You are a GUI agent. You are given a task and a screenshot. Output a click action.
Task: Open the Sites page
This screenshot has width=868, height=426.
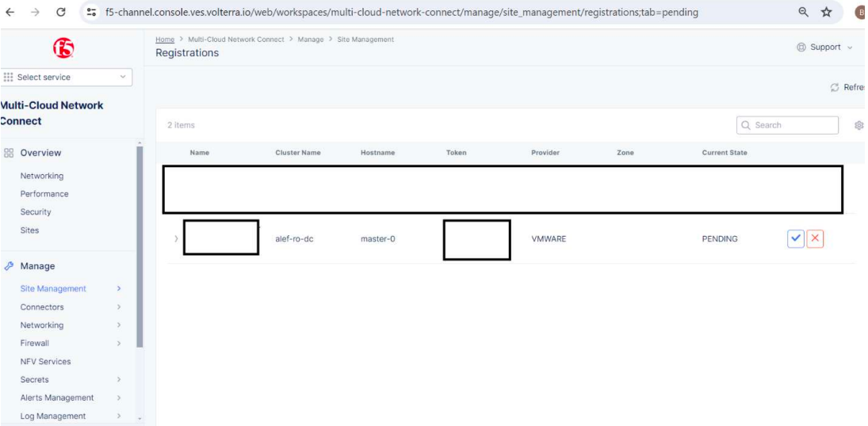pyautogui.click(x=29, y=230)
